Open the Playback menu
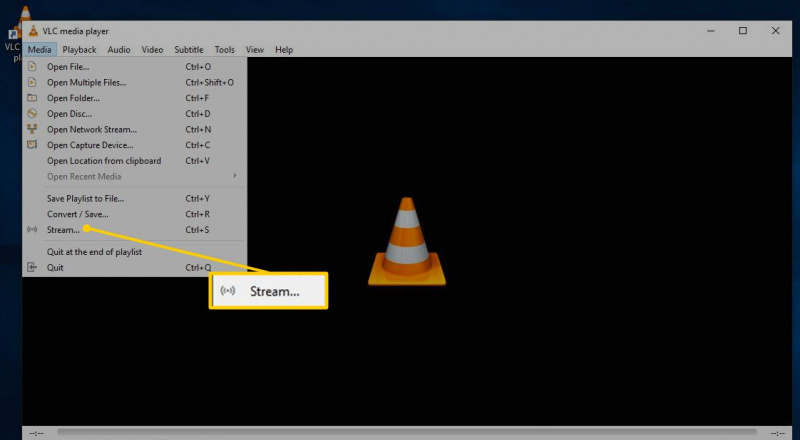 pos(80,50)
